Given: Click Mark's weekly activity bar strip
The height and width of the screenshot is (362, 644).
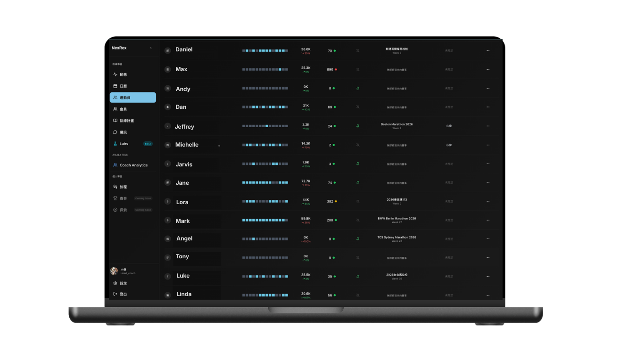Looking at the screenshot, I should 265,220.
